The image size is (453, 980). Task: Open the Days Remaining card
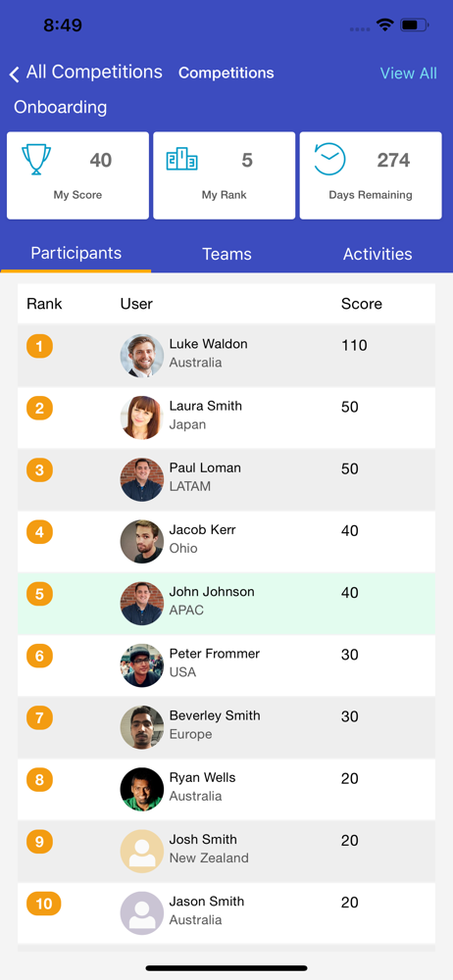[x=371, y=175]
